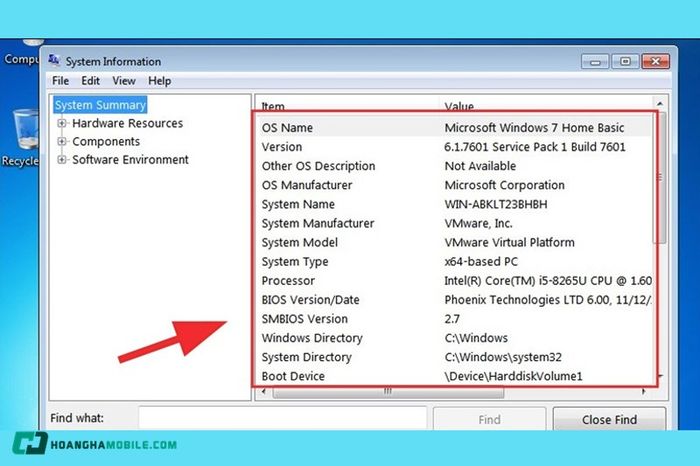
Task: Open the File menu
Action: click(x=60, y=81)
